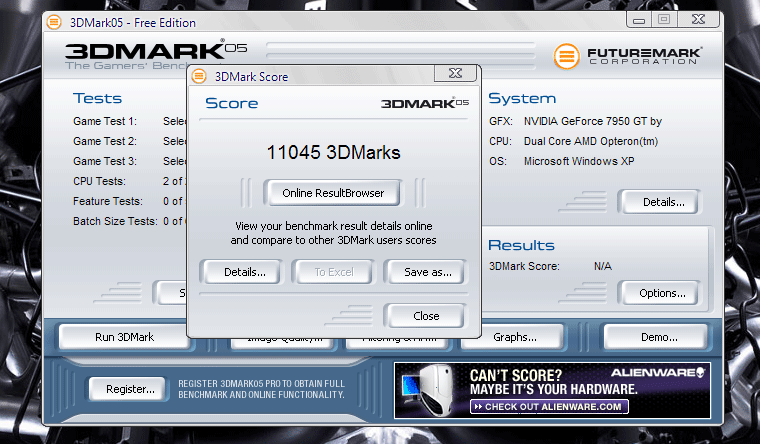Click the 3DMark05 - Free Edition title text
This screenshot has width=760, height=444.
[133, 23]
